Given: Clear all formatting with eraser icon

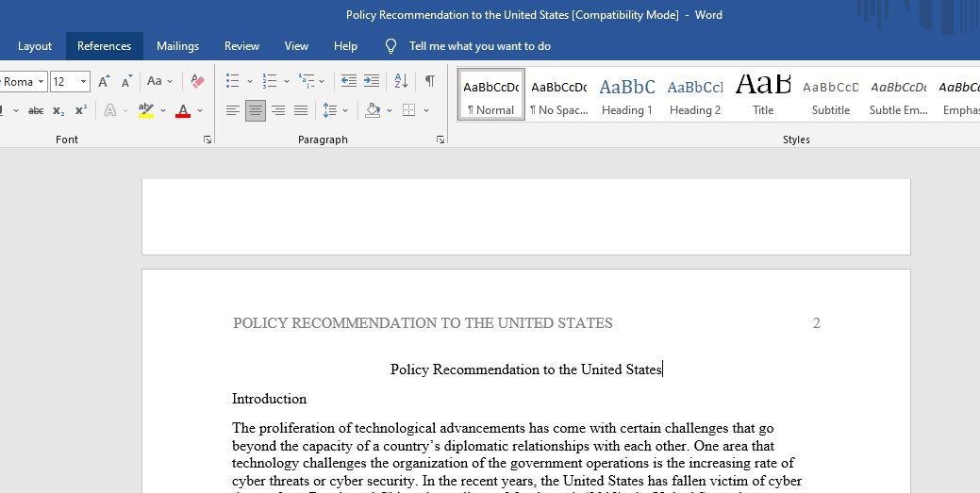Looking at the screenshot, I should click(x=197, y=81).
